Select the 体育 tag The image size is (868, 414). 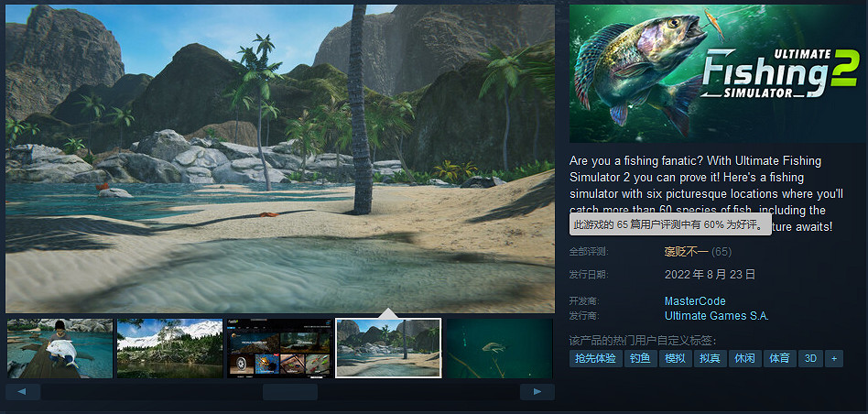[x=779, y=359]
